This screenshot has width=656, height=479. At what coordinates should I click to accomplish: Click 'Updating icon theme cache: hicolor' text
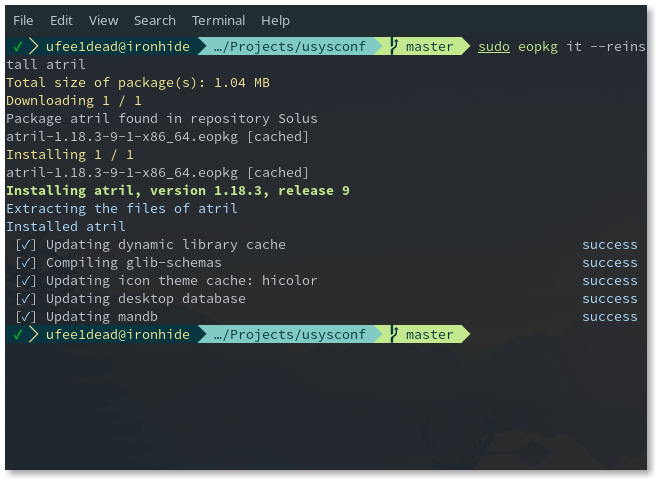[x=182, y=281]
